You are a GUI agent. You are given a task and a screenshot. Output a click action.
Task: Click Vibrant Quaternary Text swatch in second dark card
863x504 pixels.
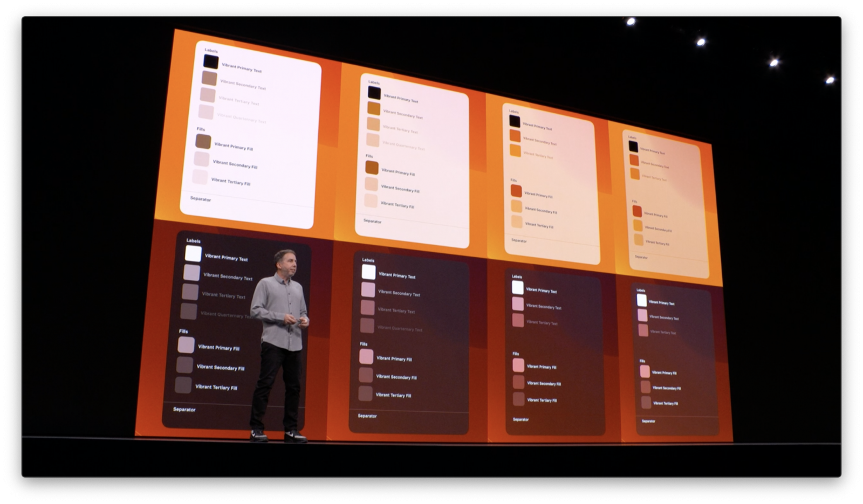point(367,326)
